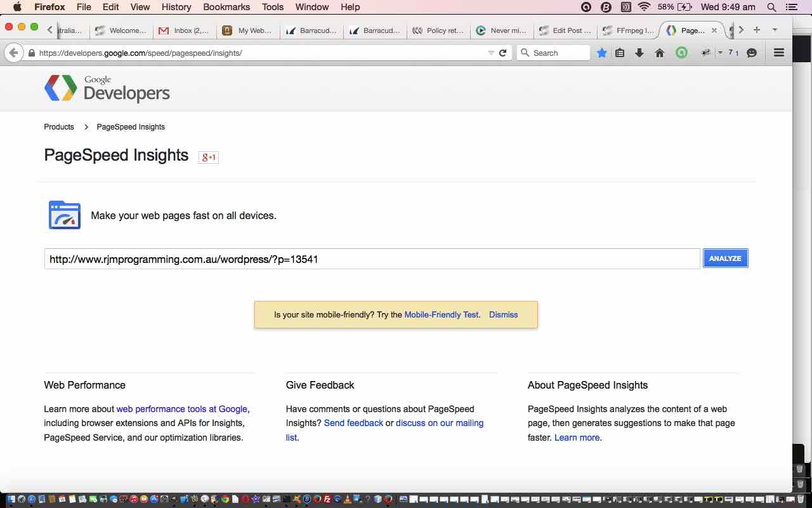Click the Firefox Search box

tap(553, 53)
